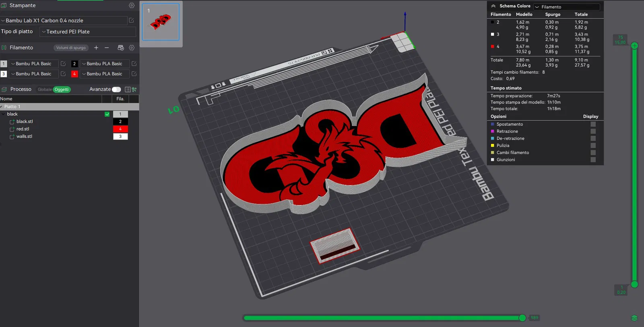Viewport: 644px width, 327px height.
Task: Click the horizontal move slider handle
Action: [x=522, y=318]
